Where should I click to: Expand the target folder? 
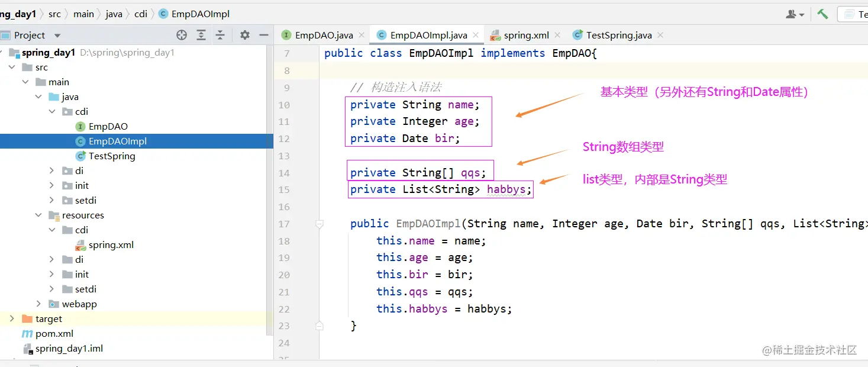[x=12, y=319]
